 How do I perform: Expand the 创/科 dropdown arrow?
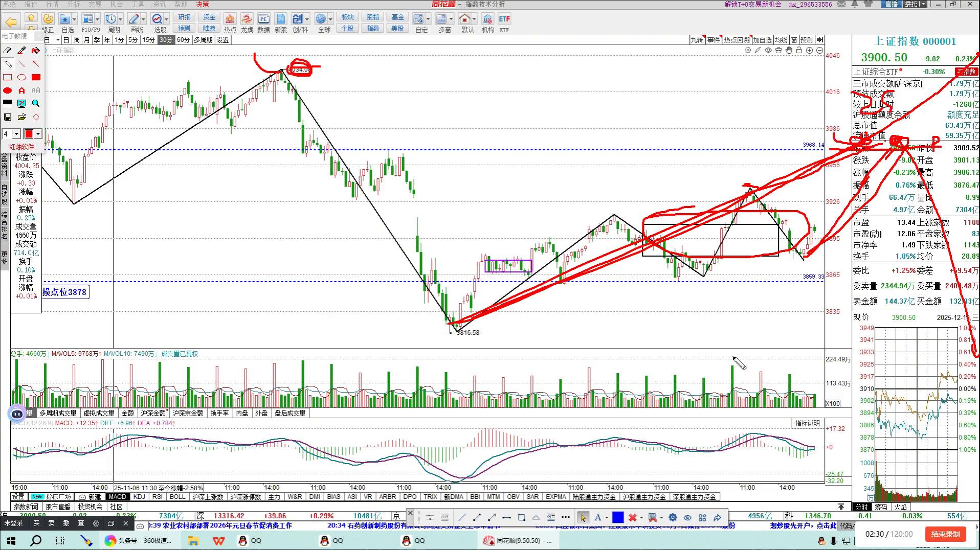click(x=307, y=19)
